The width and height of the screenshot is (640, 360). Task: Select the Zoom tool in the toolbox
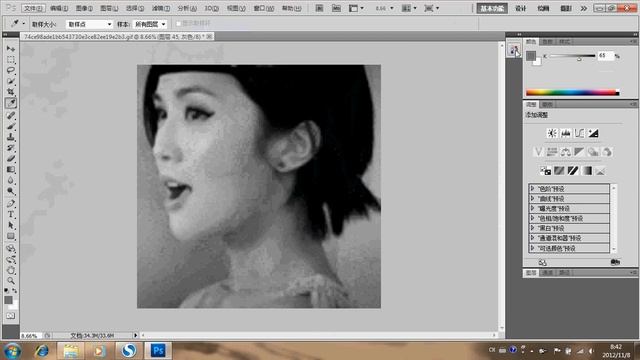pos(11,281)
